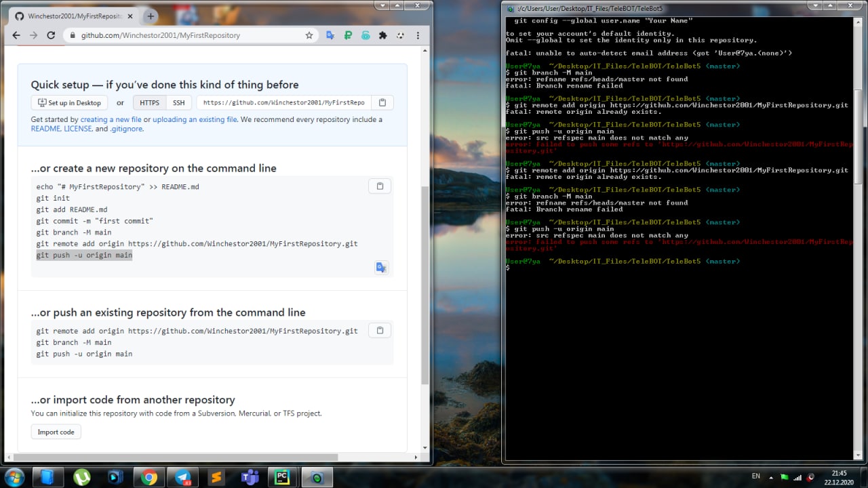Open uploading an existing file link
The height and width of the screenshot is (488, 868).
(x=195, y=119)
